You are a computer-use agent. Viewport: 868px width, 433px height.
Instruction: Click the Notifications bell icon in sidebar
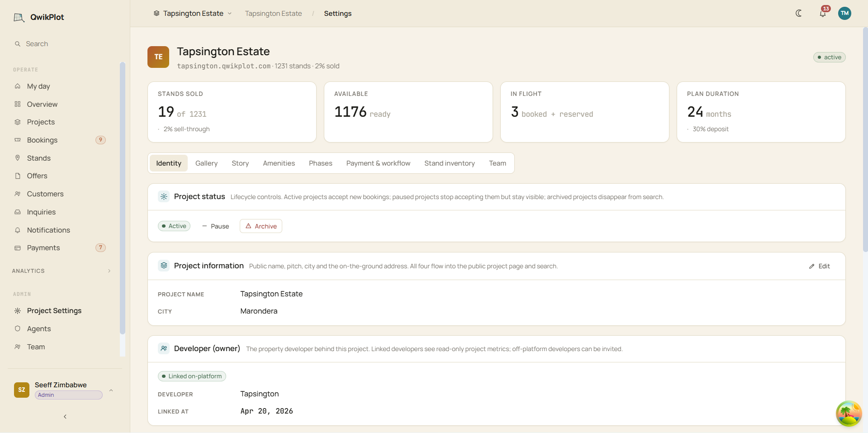click(18, 230)
